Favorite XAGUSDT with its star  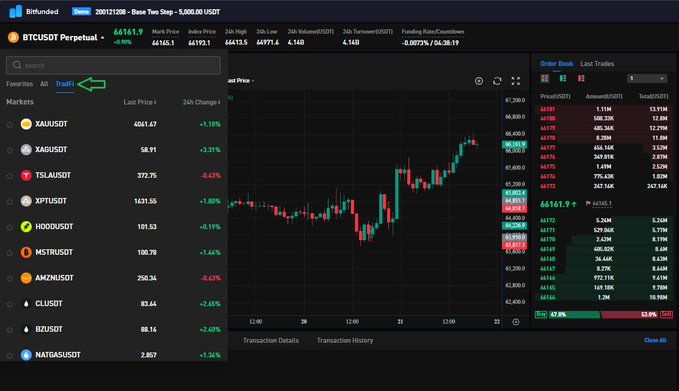click(10, 150)
